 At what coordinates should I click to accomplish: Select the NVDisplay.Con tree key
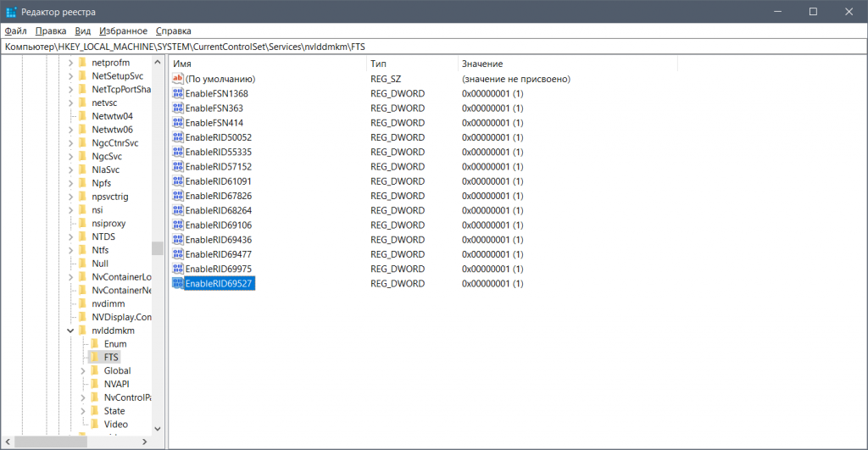pyautogui.click(x=121, y=317)
